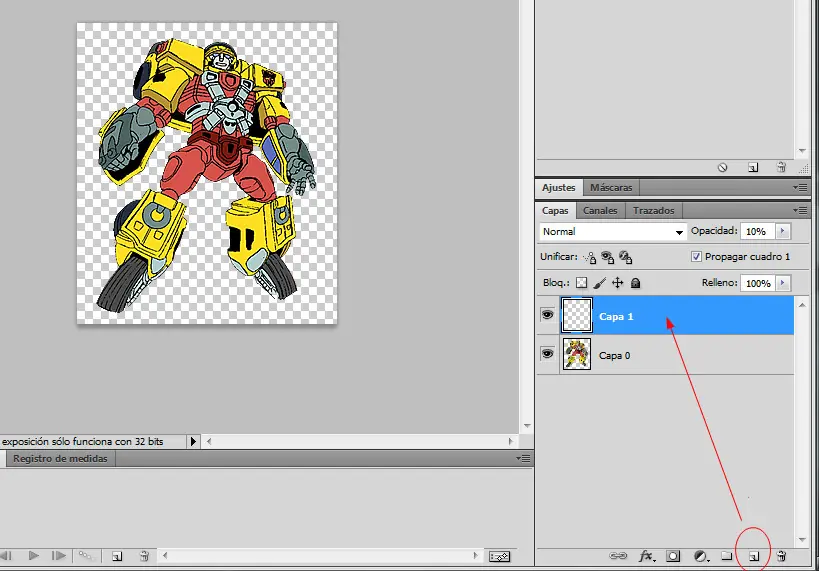
Task: Open the Capas panel options menu
Action: pyautogui.click(x=800, y=211)
